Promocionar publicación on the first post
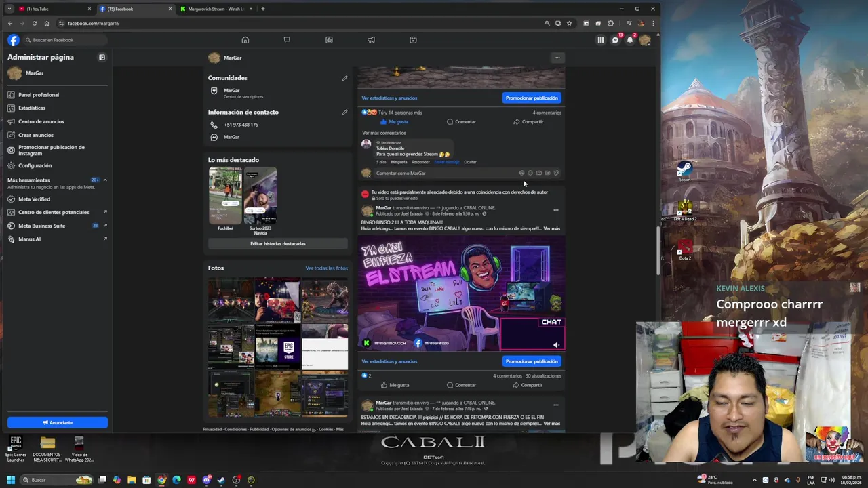The image size is (868, 488). [x=532, y=98]
